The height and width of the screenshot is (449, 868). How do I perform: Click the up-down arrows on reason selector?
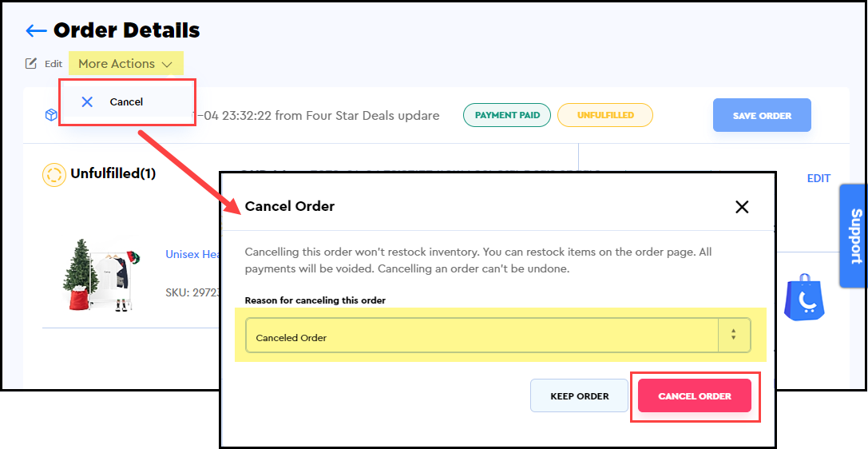[734, 336]
